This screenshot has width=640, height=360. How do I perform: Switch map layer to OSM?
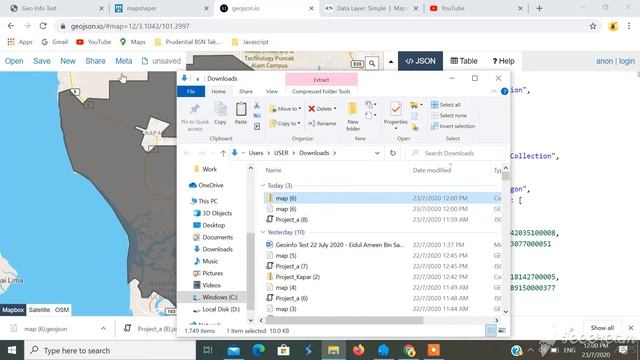tap(62, 310)
